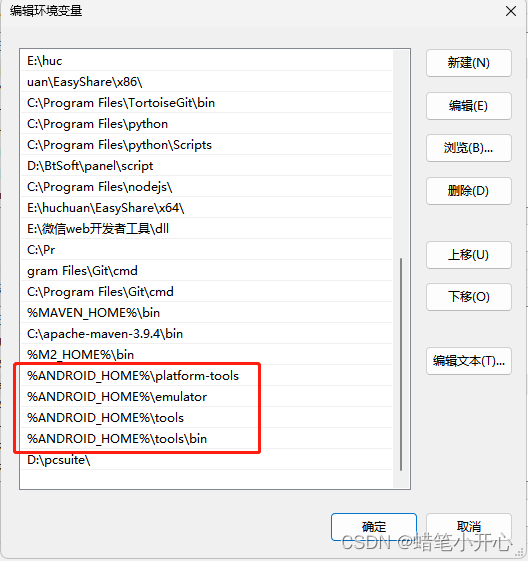Confirm with the 确定 button
Viewport: 528px width, 561px height.
(374, 527)
